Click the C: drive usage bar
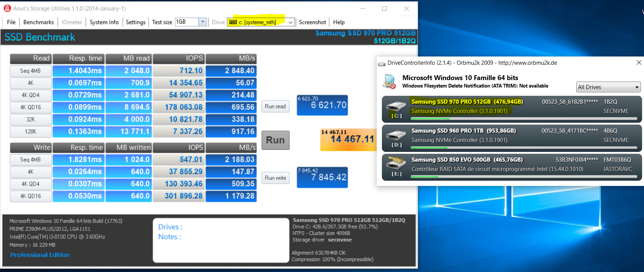 click(524, 119)
